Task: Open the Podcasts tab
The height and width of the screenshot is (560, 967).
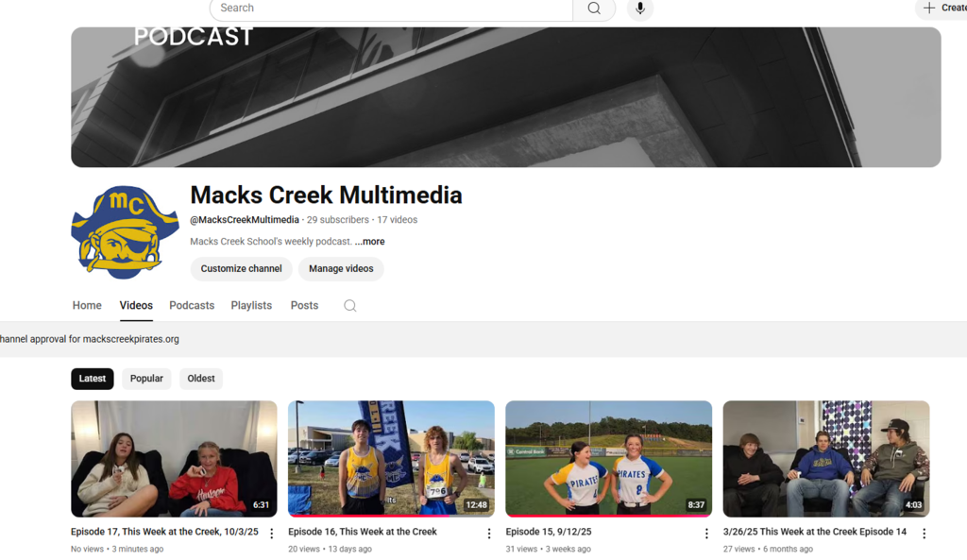Action: (x=192, y=306)
